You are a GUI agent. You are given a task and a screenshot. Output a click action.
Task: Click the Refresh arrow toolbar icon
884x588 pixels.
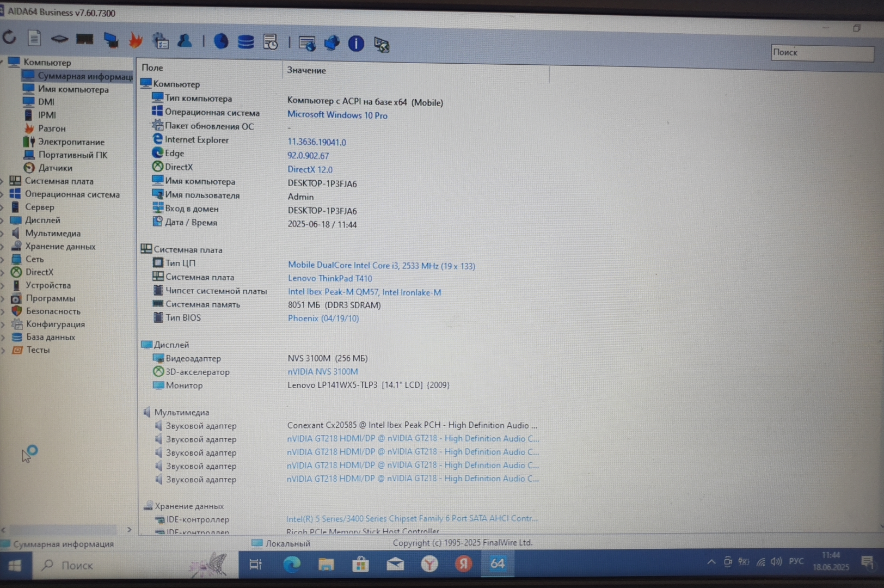click(x=9, y=37)
